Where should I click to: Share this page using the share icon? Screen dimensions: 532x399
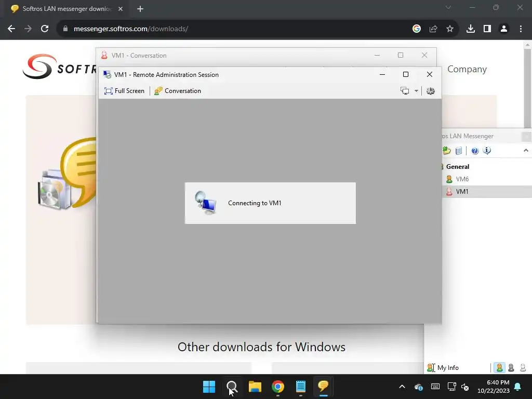coord(433,29)
